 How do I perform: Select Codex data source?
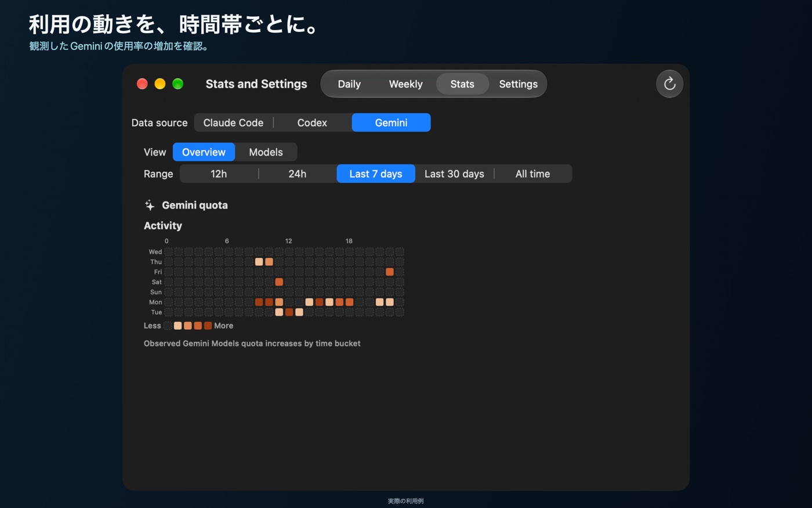click(x=312, y=123)
